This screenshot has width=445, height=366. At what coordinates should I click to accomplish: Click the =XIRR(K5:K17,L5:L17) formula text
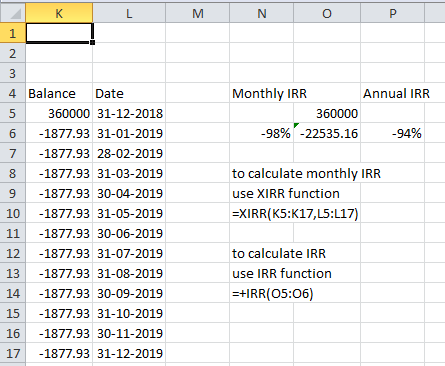tap(295, 213)
